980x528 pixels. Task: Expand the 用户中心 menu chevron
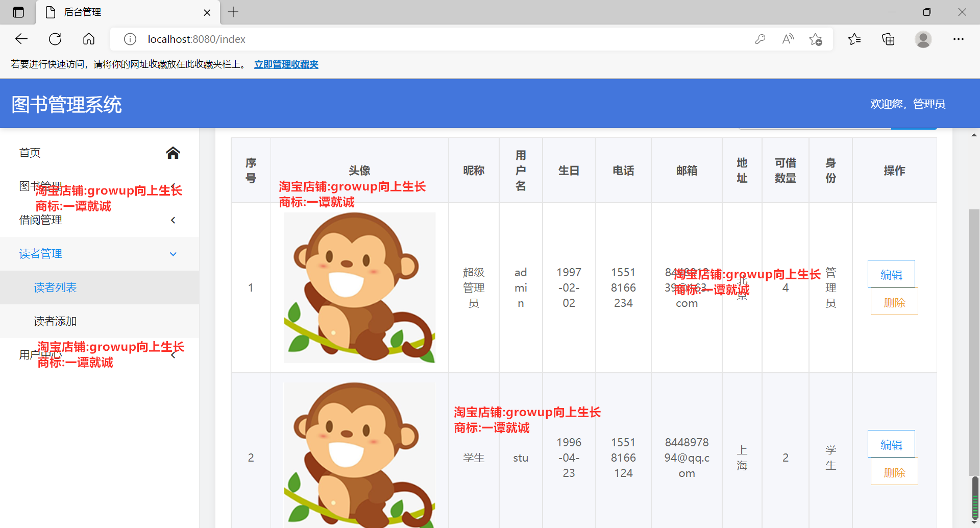(173, 355)
